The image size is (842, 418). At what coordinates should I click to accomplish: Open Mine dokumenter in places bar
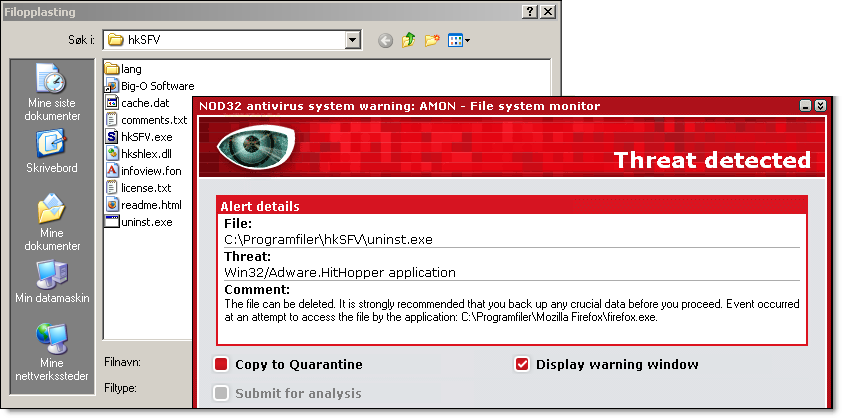(52, 223)
